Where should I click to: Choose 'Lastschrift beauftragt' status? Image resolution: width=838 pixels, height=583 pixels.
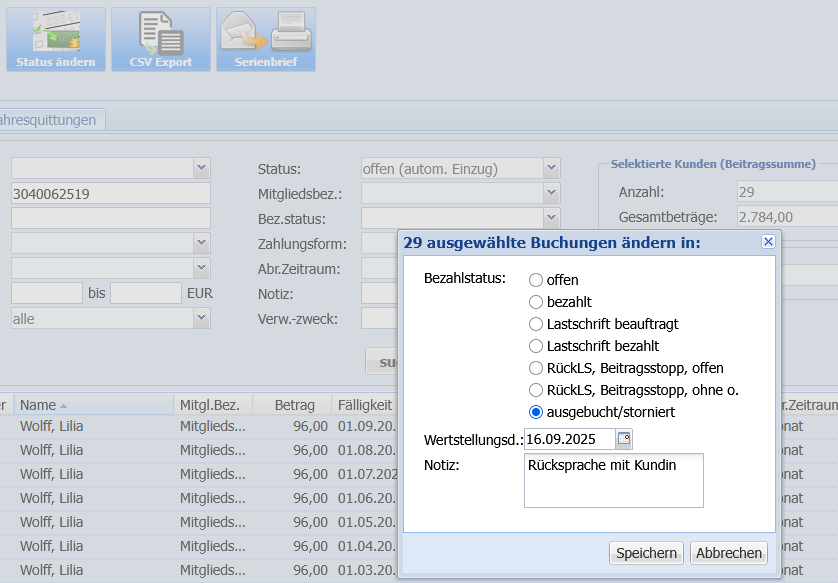[x=537, y=324]
